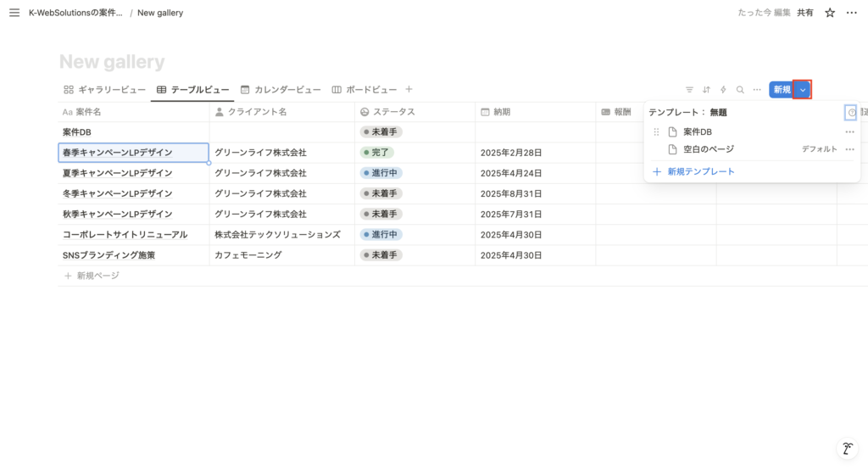The image size is (868, 469).
Task: Click the star favorite icon
Action: (x=830, y=13)
